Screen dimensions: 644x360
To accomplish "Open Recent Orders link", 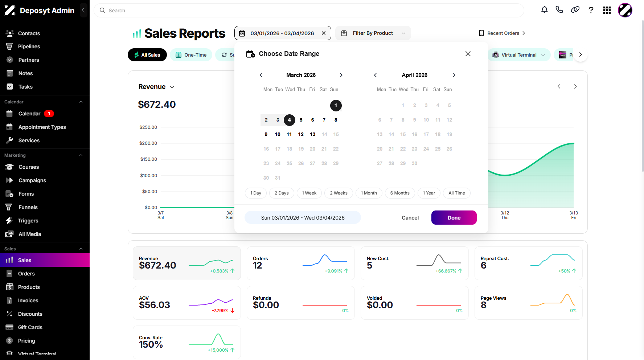I will pyautogui.click(x=502, y=33).
